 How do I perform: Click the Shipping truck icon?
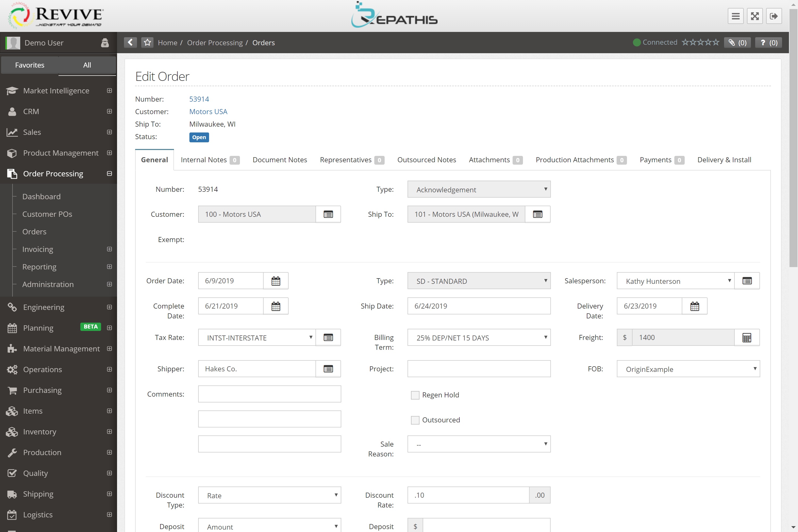point(12,494)
